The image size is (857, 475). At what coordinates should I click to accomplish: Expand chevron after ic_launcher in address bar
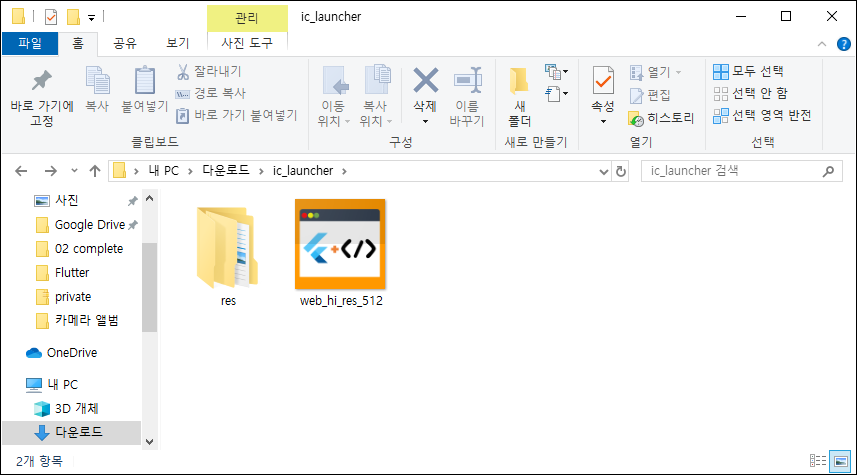coord(344,171)
